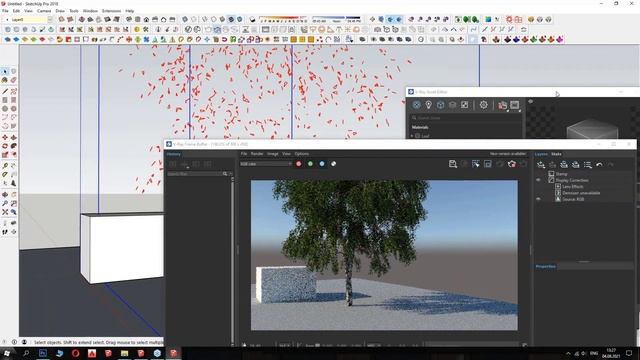Start render with teapot icon

coord(502,105)
